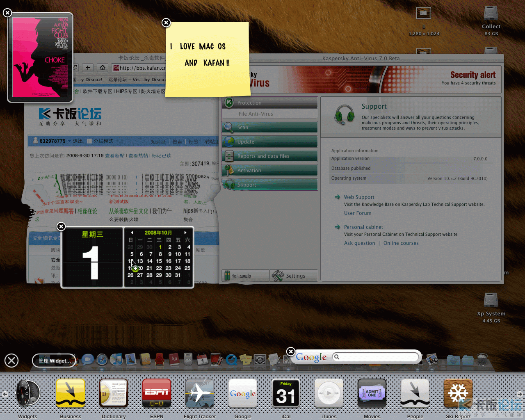The image size is (525, 420).
Task: Close the yellow sticky note widget
Action: pyautogui.click(x=166, y=23)
